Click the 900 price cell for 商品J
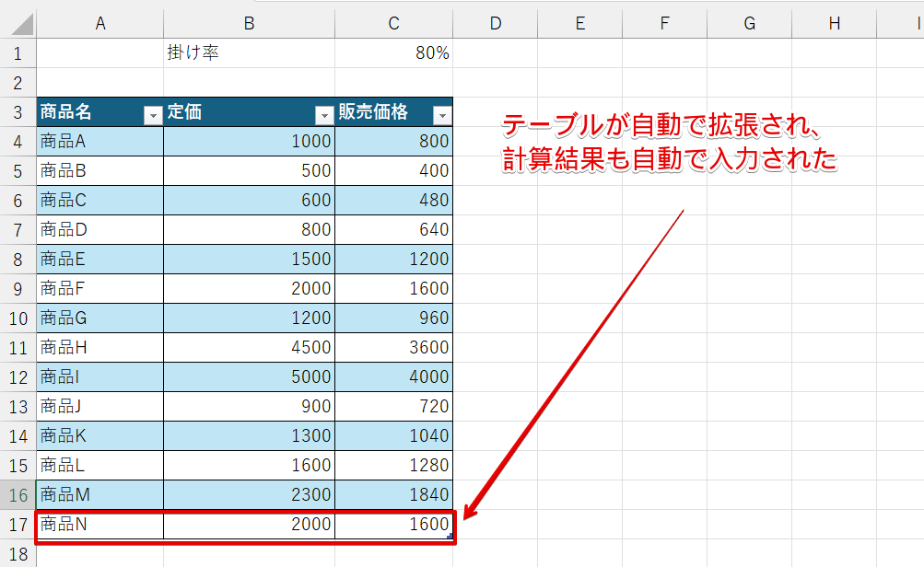This screenshot has width=924, height=567. click(x=250, y=406)
